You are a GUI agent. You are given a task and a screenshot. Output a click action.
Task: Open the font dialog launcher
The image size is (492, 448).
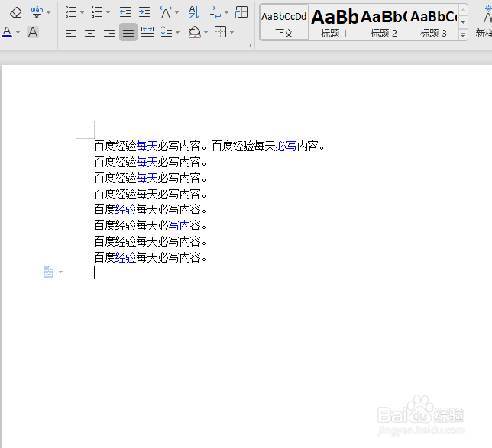click(x=51, y=46)
